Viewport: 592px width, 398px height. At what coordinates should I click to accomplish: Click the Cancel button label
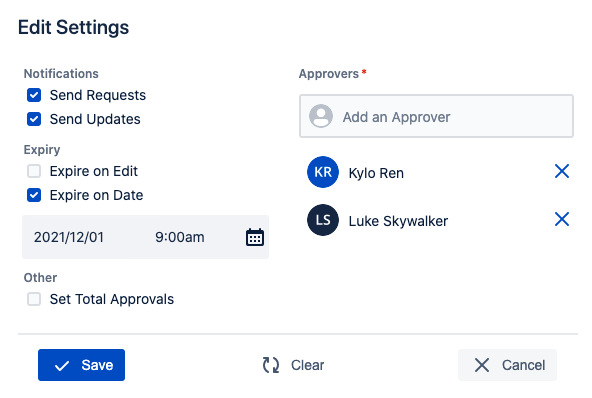tap(524, 365)
